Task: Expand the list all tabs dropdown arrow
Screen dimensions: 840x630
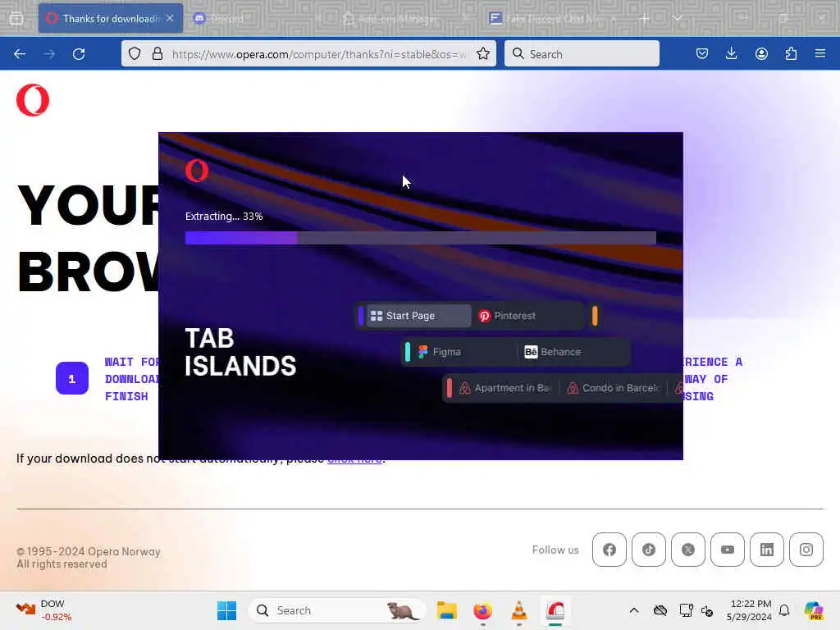Action: point(677,18)
